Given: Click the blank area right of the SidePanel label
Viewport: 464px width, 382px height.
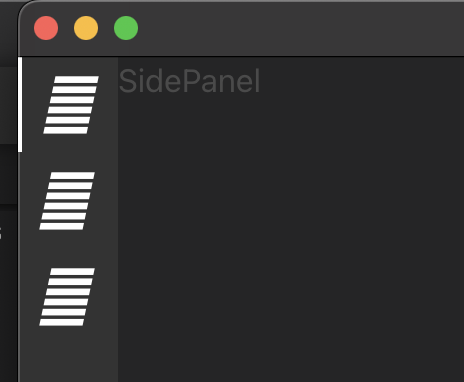Looking at the screenshot, I should coord(362,81).
